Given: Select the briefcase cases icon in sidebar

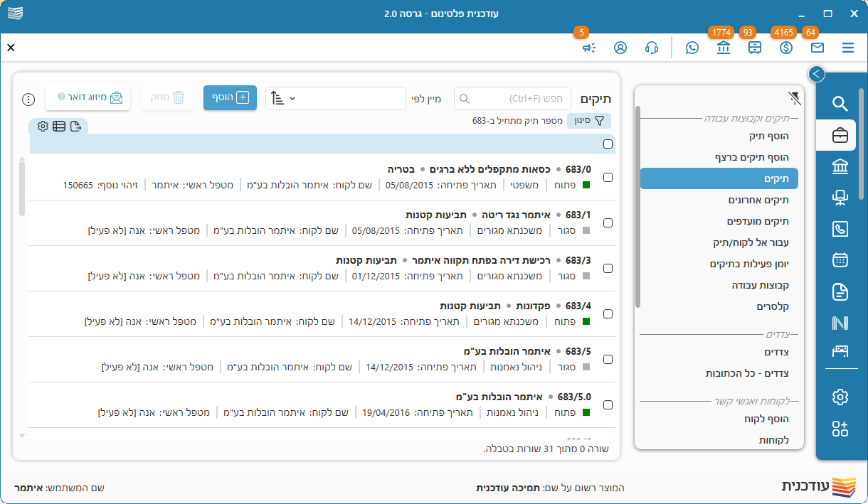Looking at the screenshot, I should (x=840, y=135).
